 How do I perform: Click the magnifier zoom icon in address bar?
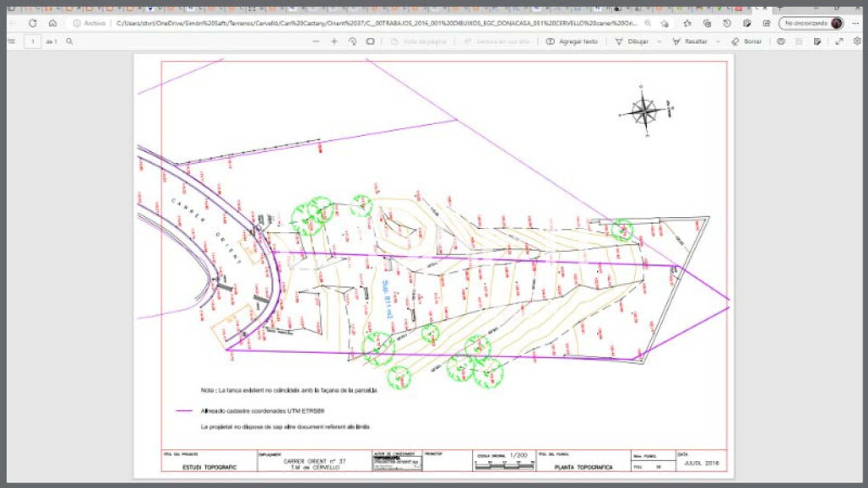tap(648, 23)
